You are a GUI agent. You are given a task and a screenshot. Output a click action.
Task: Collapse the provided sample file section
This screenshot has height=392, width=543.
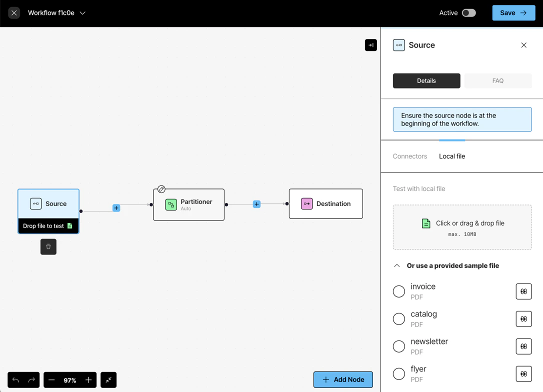(x=396, y=265)
